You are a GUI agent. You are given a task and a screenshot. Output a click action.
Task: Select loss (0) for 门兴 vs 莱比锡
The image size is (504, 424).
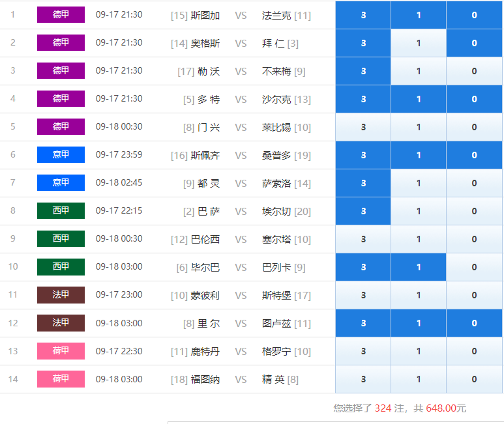tap(474, 127)
